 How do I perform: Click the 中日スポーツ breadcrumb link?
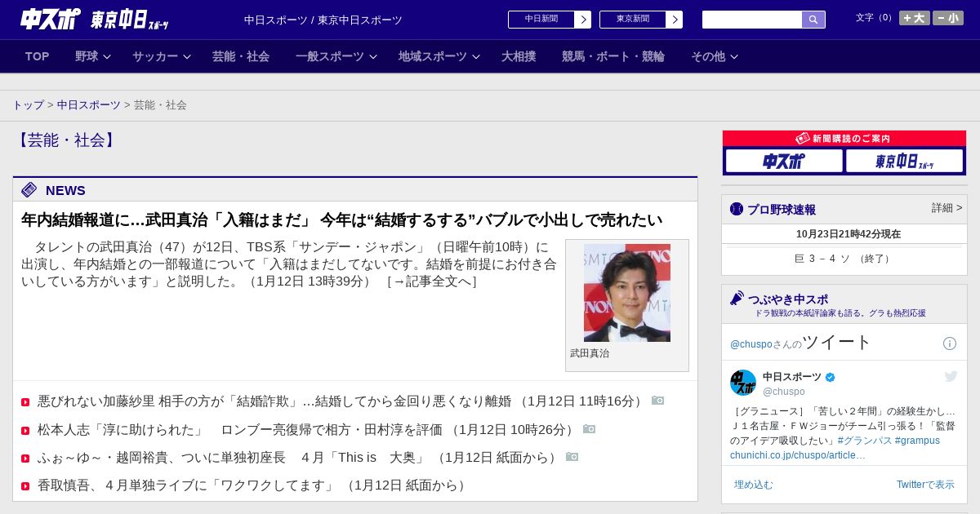(x=89, y=105)
